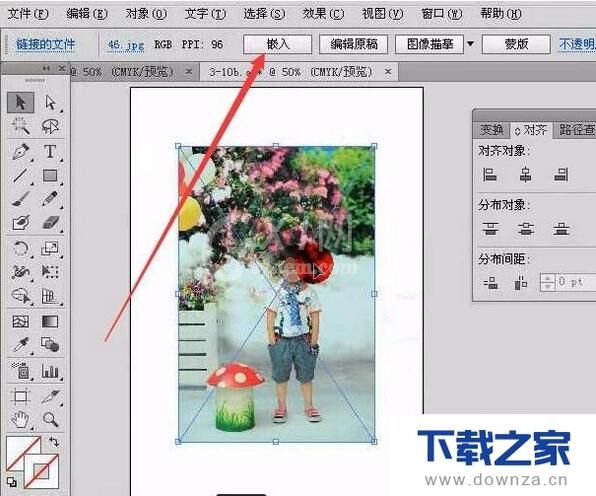Click the 嵌入 embed button

pos(277,44)
